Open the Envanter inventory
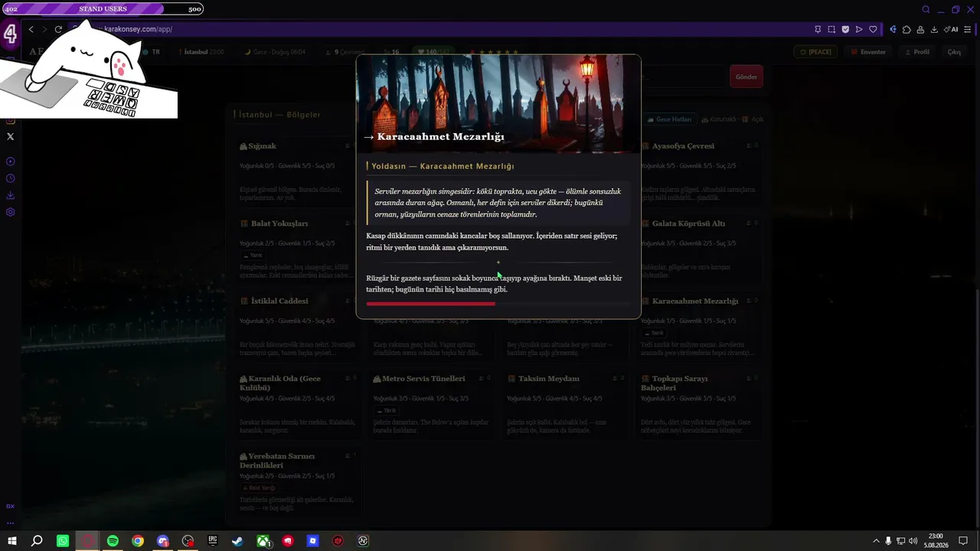Viewport: 980px width, 551px height. [x=868, y=52]
